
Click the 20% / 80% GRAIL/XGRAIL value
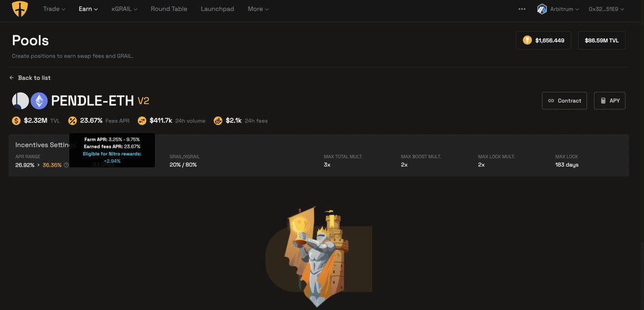point(183,165)
